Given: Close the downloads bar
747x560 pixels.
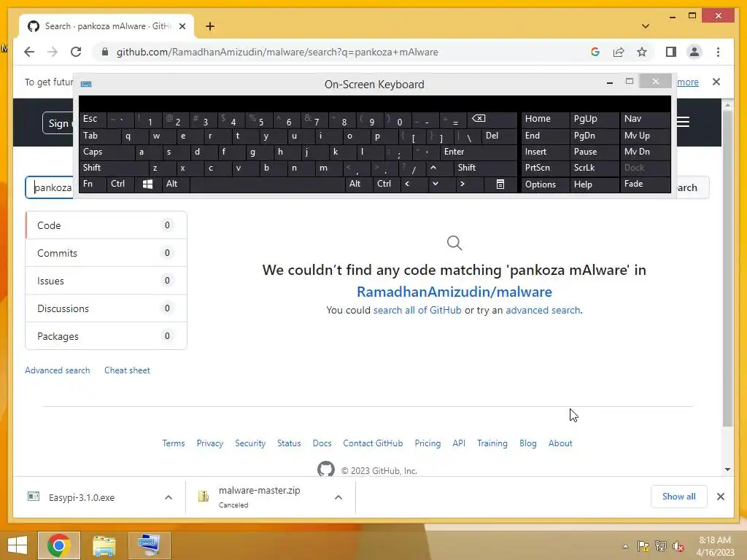Looking at the screenshot, I should [720, 497].
